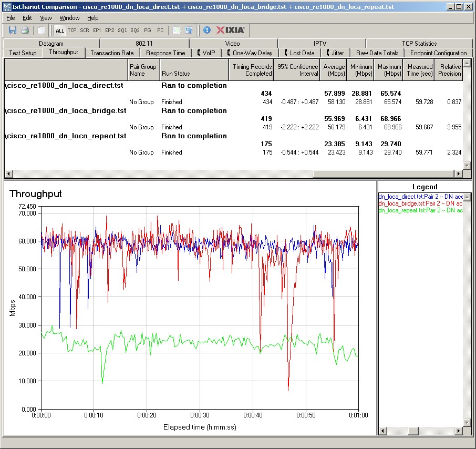The image size is (476, 449).
Task: Switch to the Test Setup tab
Action: pyautogui.click(x=23, y=53)
